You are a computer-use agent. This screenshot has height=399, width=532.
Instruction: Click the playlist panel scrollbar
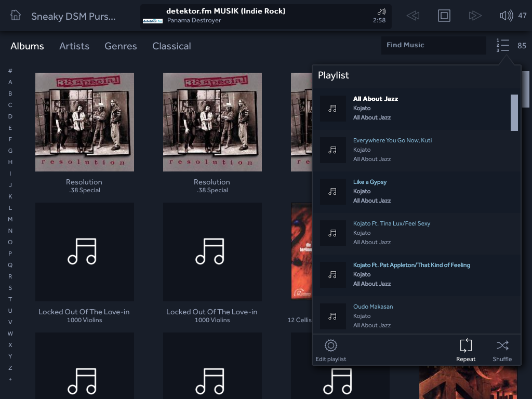514,113
